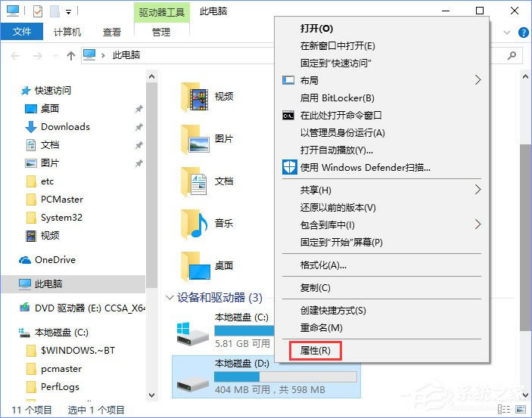532x418 pixels.
Task: Open the etc folder in sidebar
Action: tap(47, 181)
